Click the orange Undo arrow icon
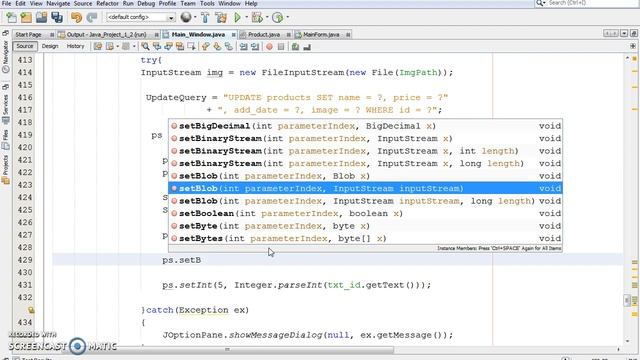The image size is (640, 360). (76, 17)
